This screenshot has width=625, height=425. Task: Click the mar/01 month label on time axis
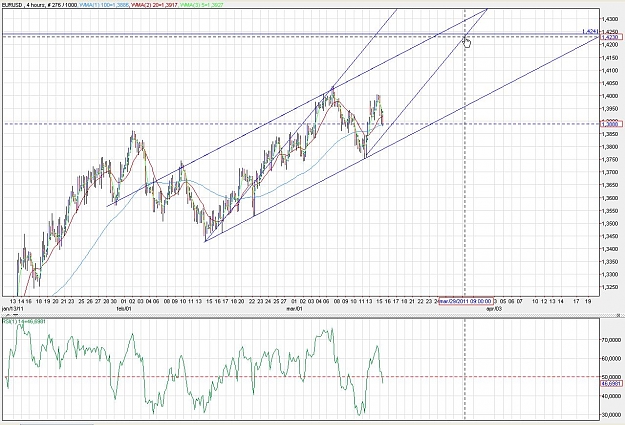tap(295, 309)
